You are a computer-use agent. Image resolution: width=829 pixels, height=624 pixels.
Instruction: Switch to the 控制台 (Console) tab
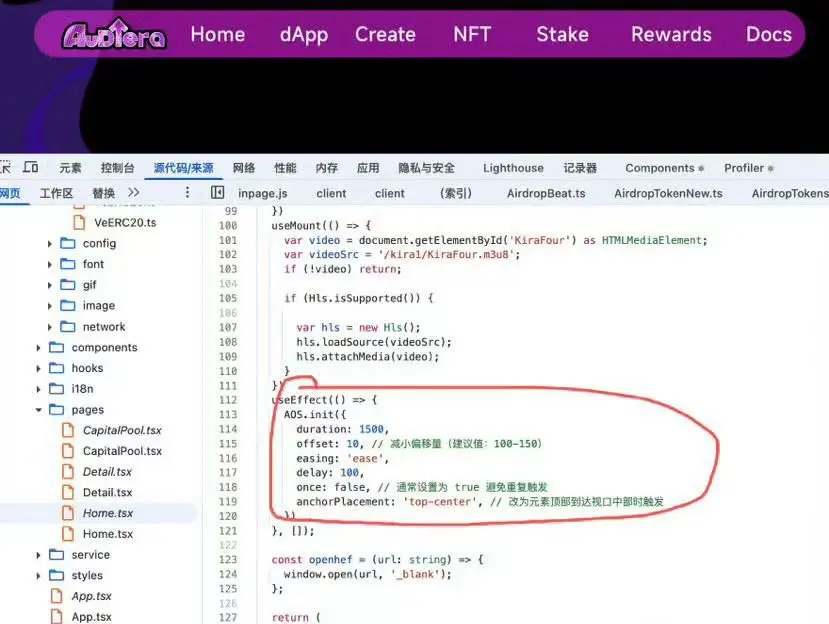coord(117,168)
